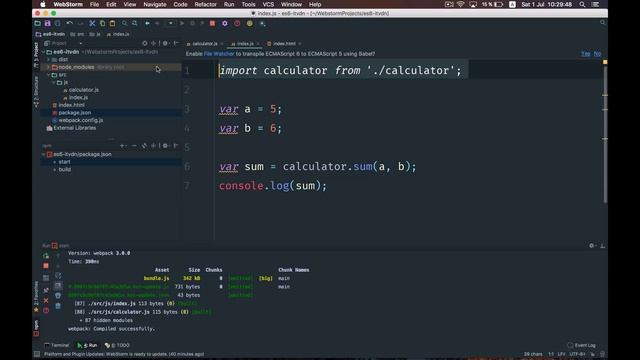Toggle the Structure tool window side tab
The image size is (640, 360).
pyautogui.click(x=36, y=91)
